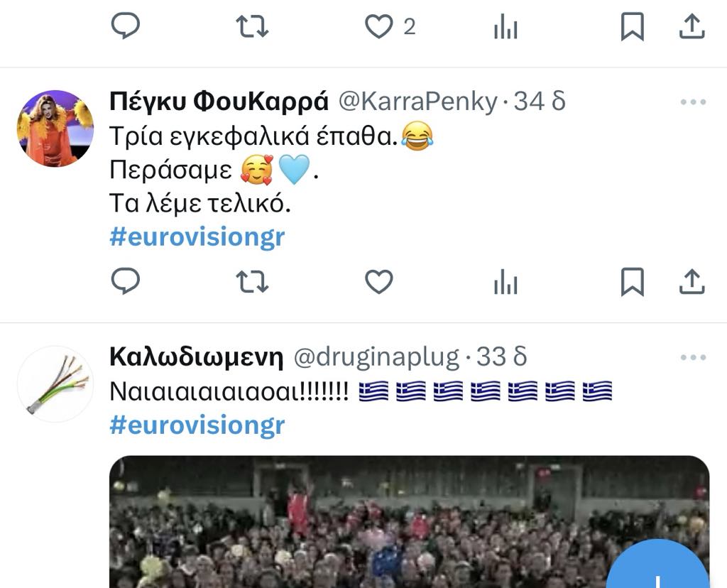Like the KarraPenky tweet
The width and height of the screenshot is (727, 588).
[x=379, y=281]
